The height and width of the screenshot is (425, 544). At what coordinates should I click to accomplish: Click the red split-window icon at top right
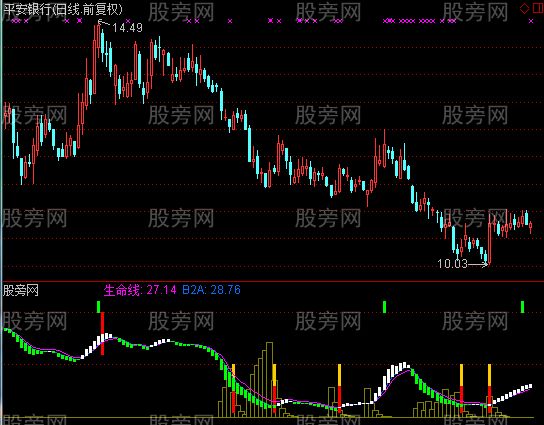538,8
